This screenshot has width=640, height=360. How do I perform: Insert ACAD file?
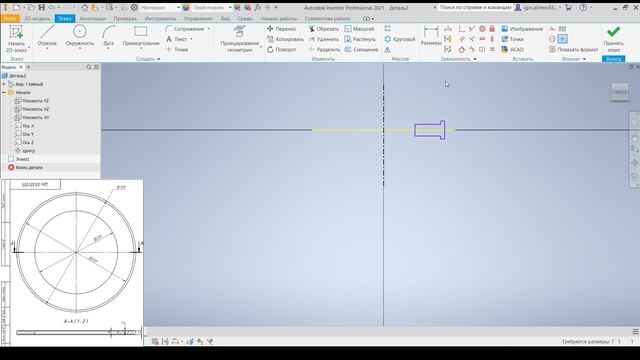[512, 49]
